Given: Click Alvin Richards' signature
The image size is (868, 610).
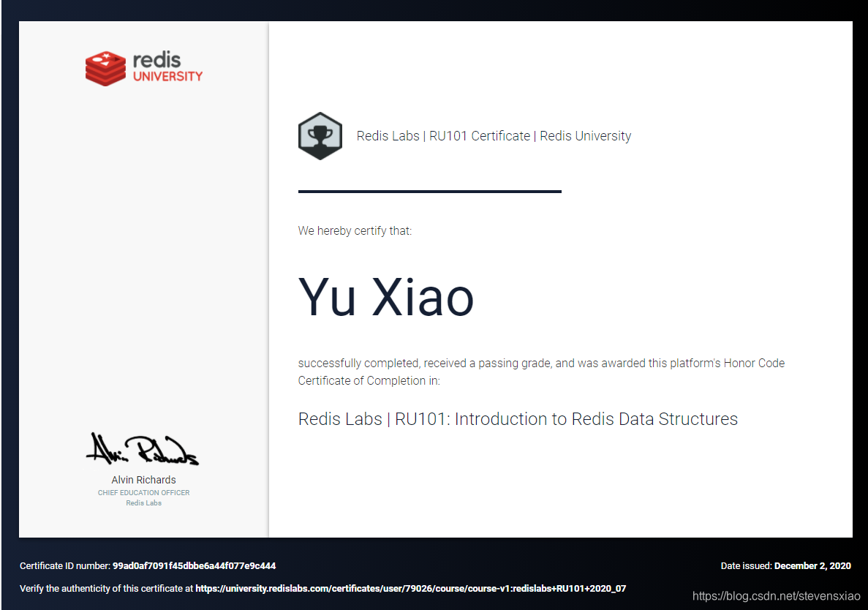Looking at the screenshot, I should tap(143, 448).
